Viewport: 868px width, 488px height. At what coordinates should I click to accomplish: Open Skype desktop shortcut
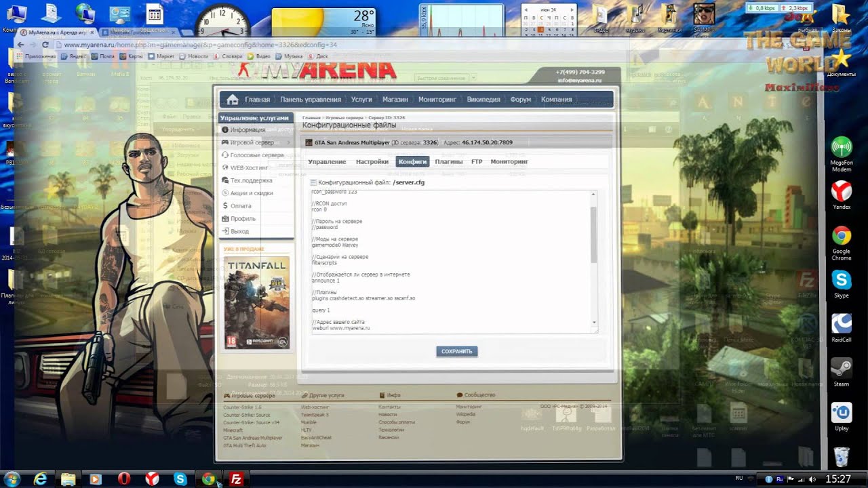(x=842, y=284)
